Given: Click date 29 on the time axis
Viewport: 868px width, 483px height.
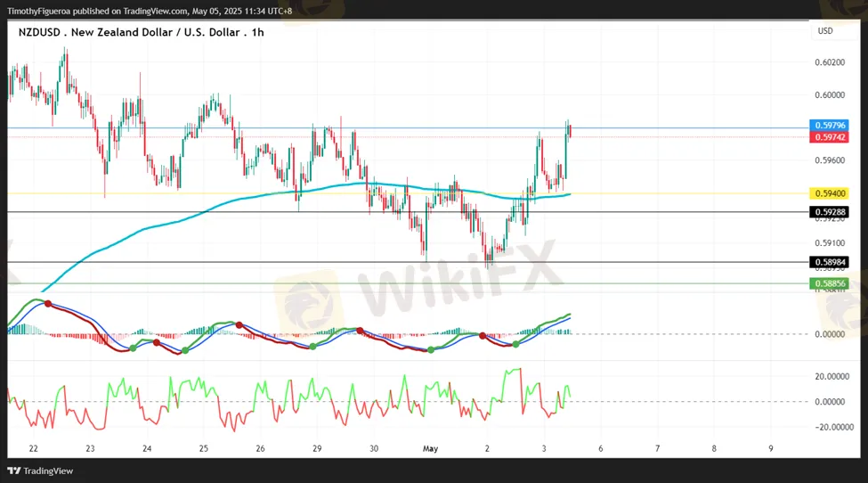Looking at the screenshot, I should click(x=317, y=448).
